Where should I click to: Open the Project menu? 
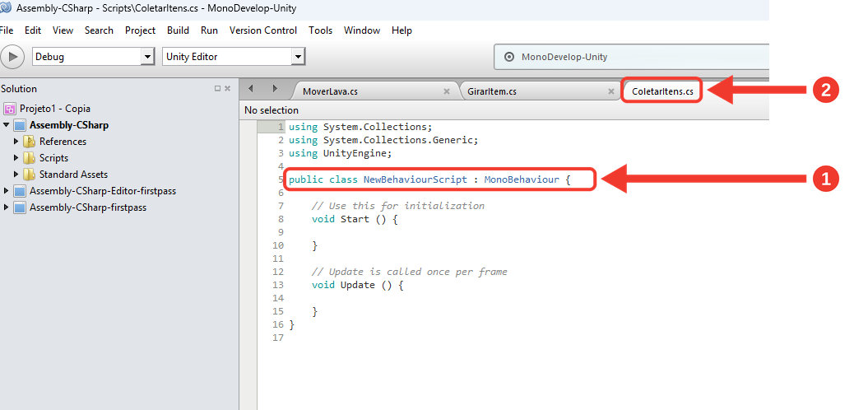pyautogui.click(x=140, y=30)
